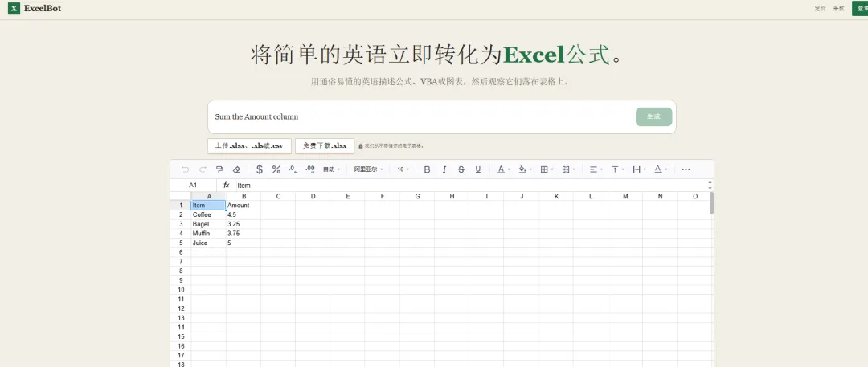Click the Redo arrow in spreadsheet toolbar
The width and height of the screenshot is (868, 367).
pos(203,169)
